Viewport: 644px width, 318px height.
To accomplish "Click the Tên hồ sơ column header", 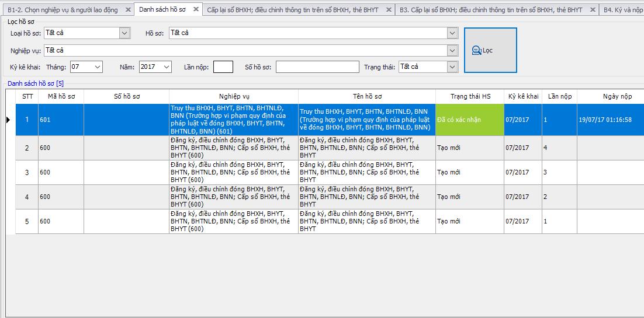I will click(x=367, y=96).
